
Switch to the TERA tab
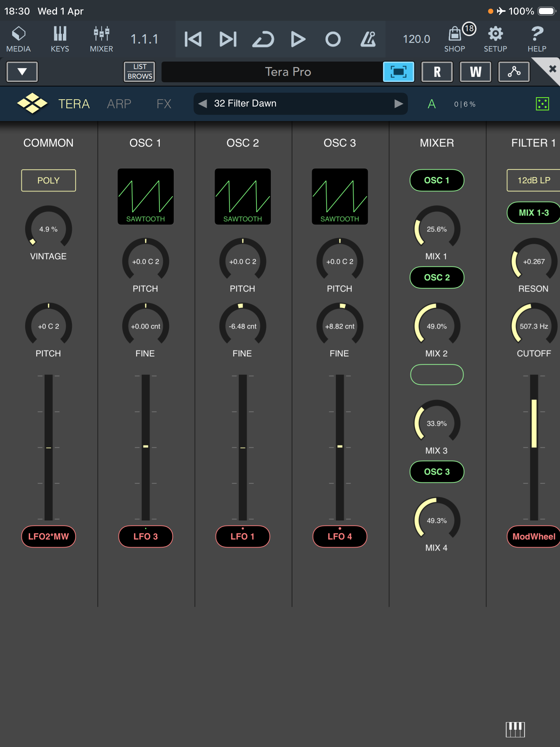coord(74,104)
